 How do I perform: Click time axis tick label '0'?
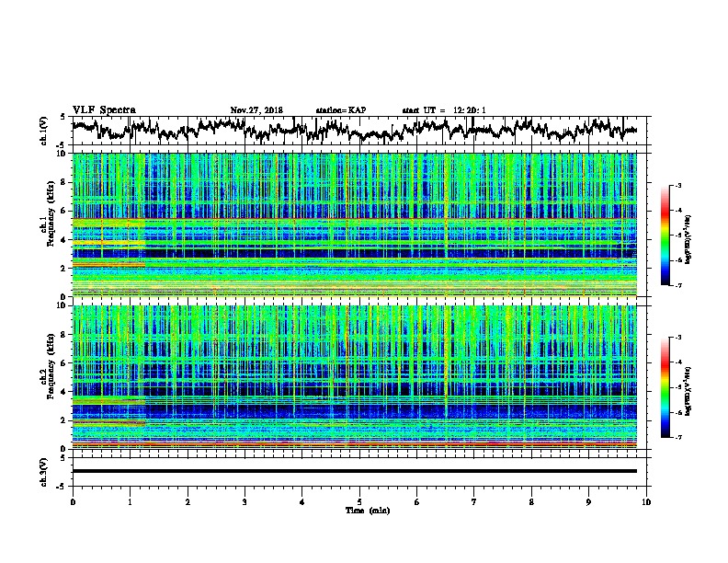pos(73,502)
